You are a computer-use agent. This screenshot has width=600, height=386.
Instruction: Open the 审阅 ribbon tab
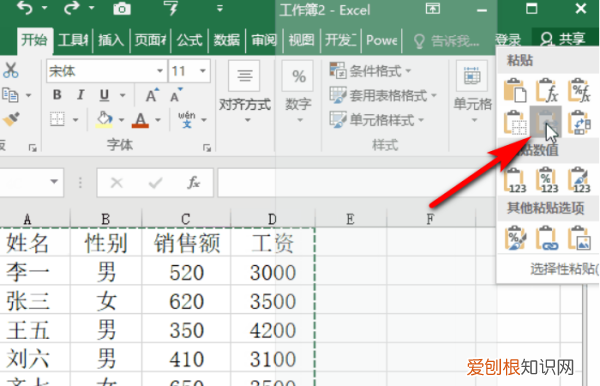pos(264,40)
